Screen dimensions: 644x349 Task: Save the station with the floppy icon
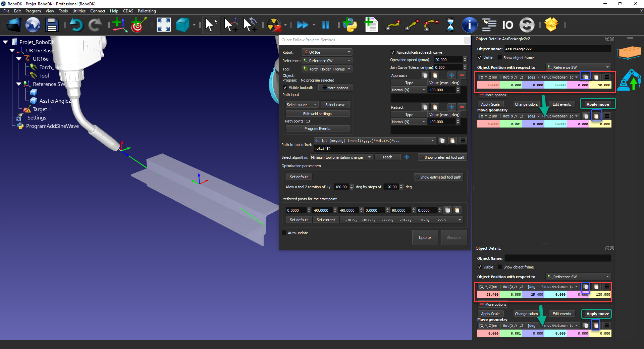[52, 25]
